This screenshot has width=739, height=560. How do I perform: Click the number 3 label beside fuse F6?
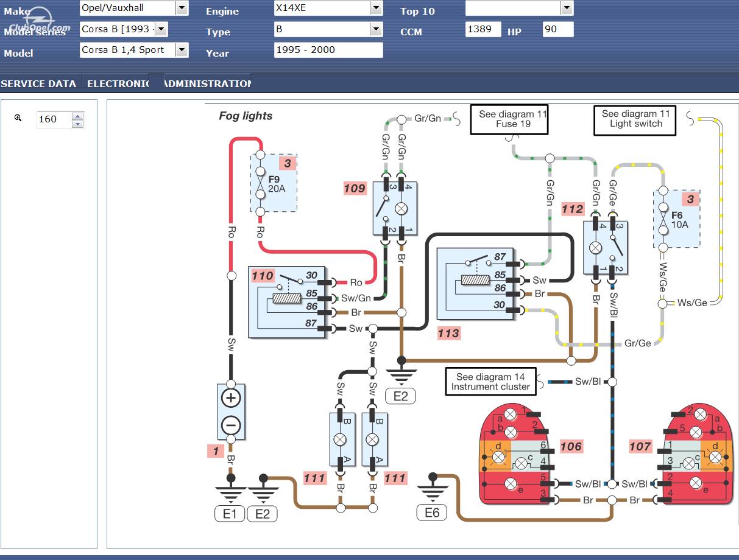tap(691, 199)
